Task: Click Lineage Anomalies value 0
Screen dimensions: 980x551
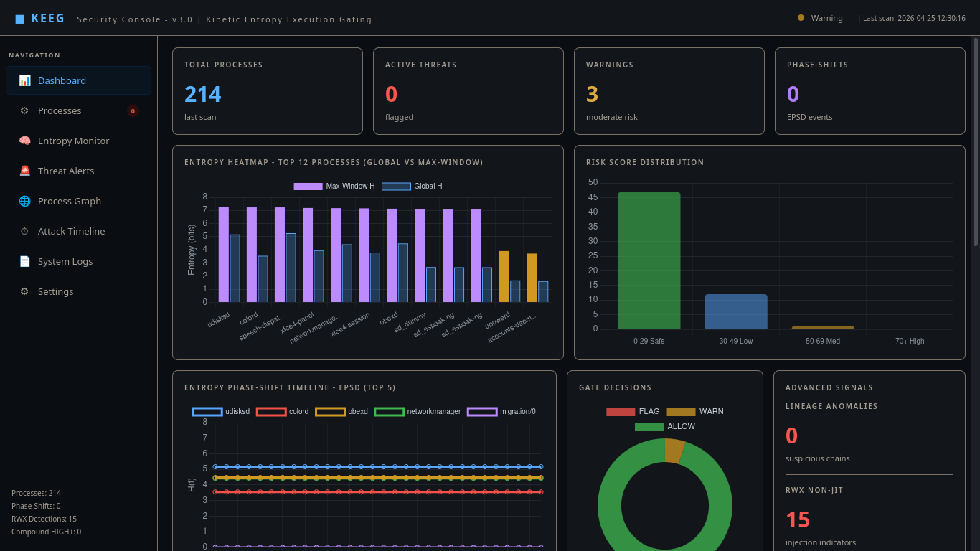Action: 791,435
